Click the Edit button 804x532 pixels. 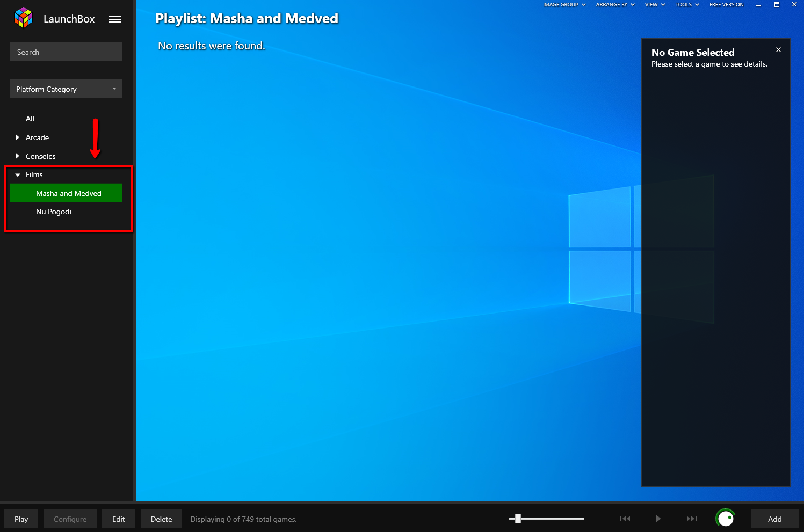pos(119,519)
